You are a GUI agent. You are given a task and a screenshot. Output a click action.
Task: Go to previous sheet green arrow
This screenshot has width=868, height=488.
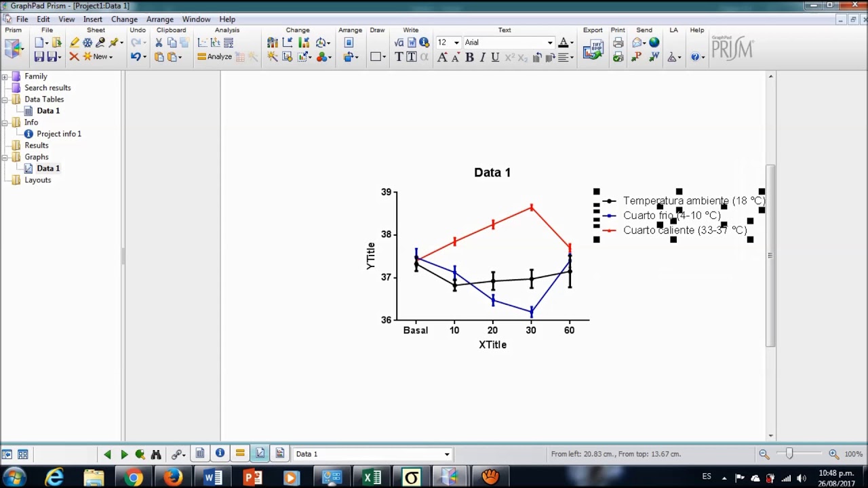coord(107,454)
